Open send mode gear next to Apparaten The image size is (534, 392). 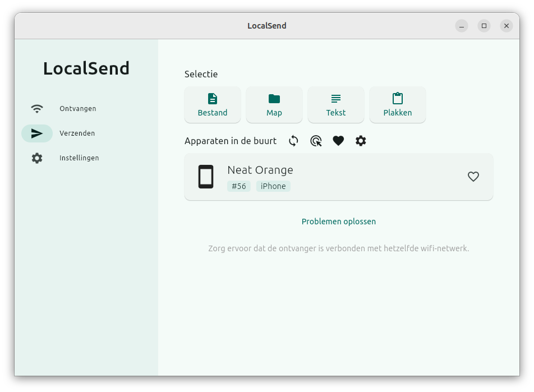coord(361,141)
